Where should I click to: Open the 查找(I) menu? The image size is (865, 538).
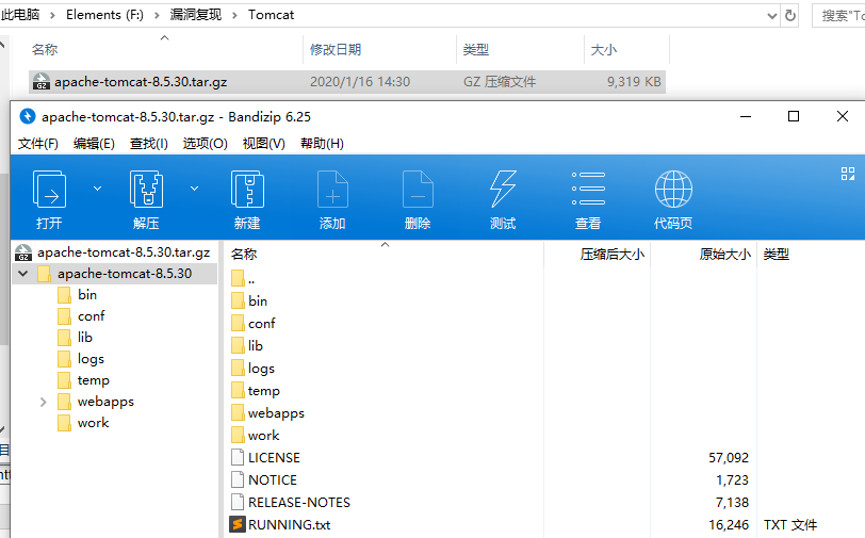coord(148,143)
